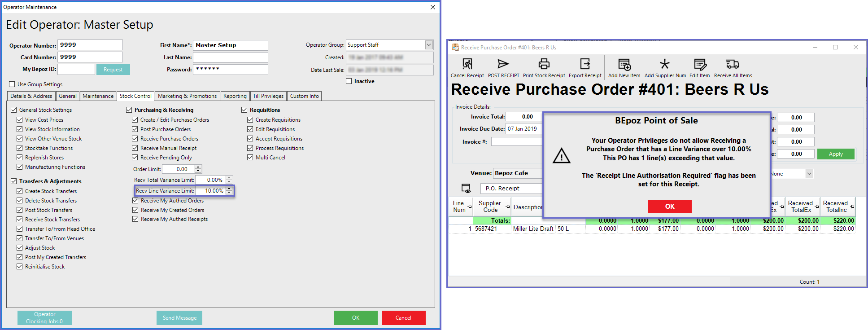
Task: Click the POST RECEIPT toolbar icon
Action: (x=503, y=64)
